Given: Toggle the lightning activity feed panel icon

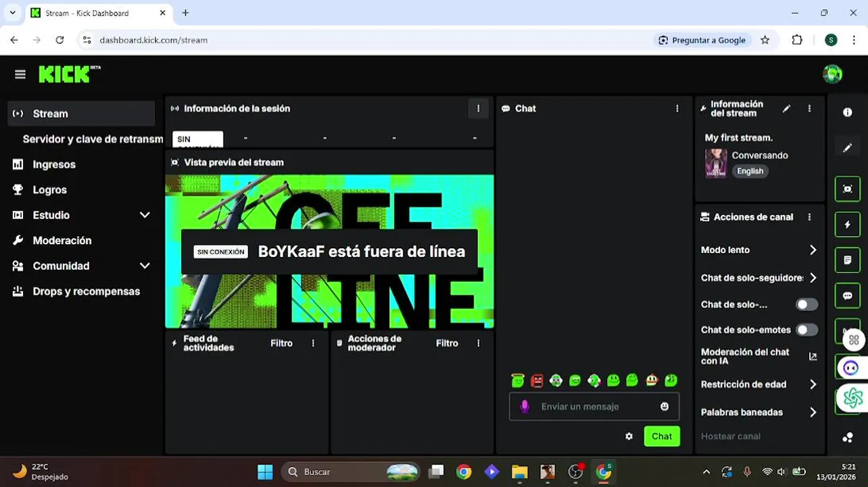Looking at the screenshot, I should click(848, 224).
